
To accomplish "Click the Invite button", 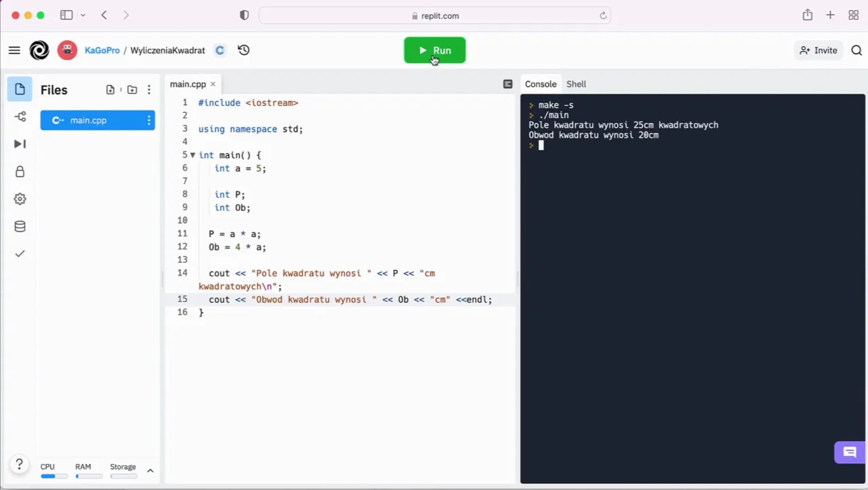I will [818, 50].
